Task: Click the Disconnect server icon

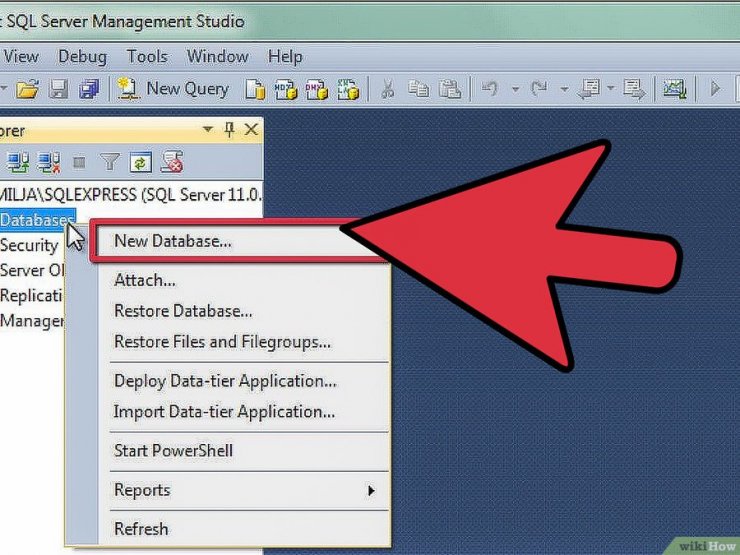Action: [x=49, y=162]
